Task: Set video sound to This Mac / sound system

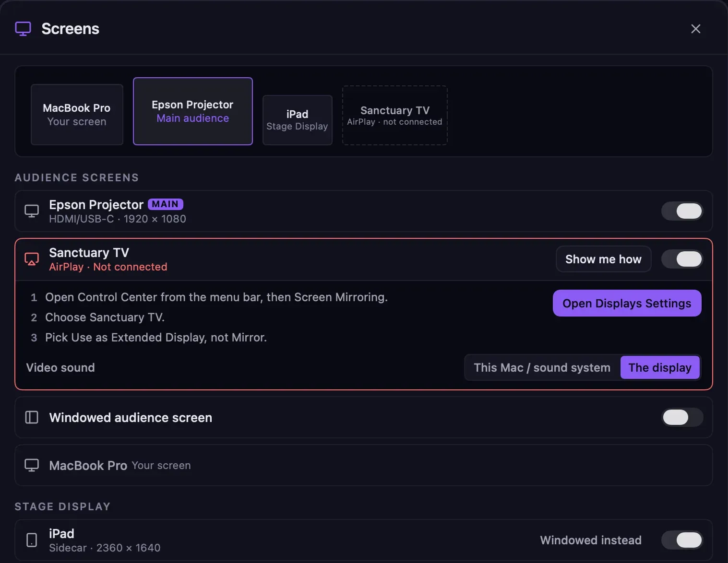Action: (x=542, y=367)
